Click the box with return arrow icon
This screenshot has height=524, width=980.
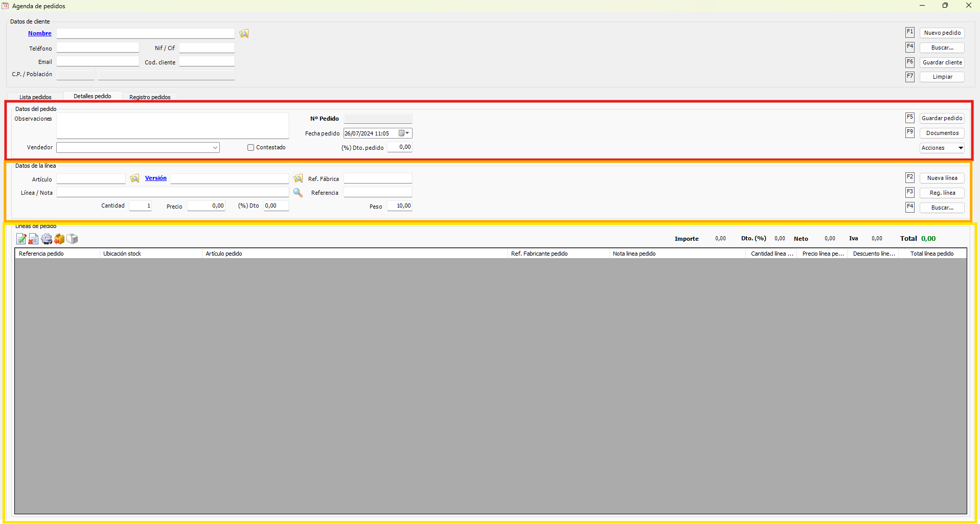tap(60, 239)
